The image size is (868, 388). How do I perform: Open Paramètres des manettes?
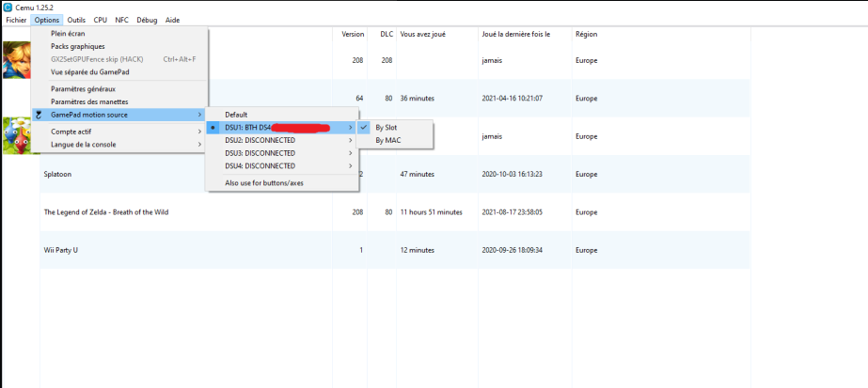pyautogui.click(x=89, y=101)
